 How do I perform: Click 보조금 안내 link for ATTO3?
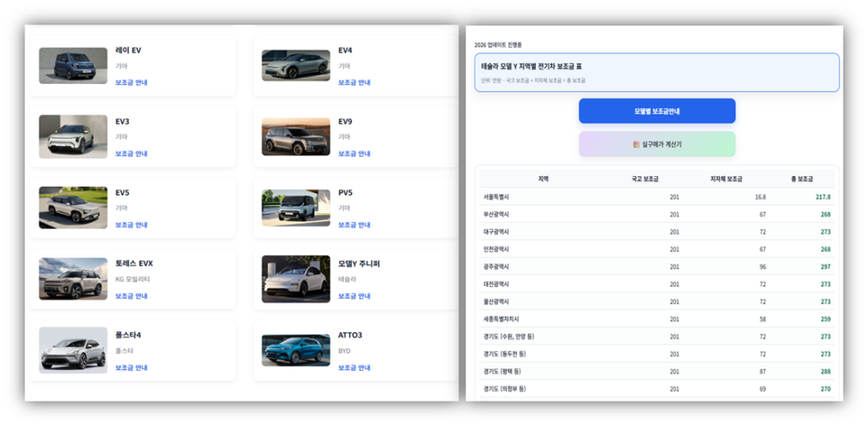coord(354,368)
